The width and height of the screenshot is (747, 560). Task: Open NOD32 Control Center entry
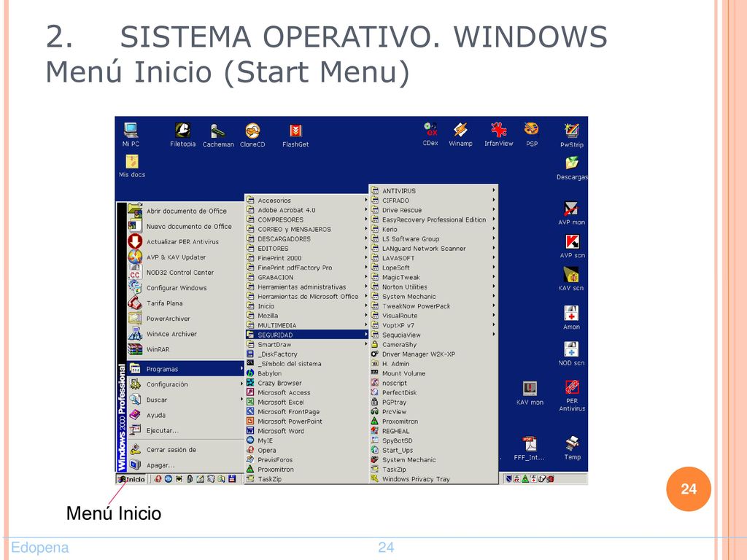click(186, 273)
